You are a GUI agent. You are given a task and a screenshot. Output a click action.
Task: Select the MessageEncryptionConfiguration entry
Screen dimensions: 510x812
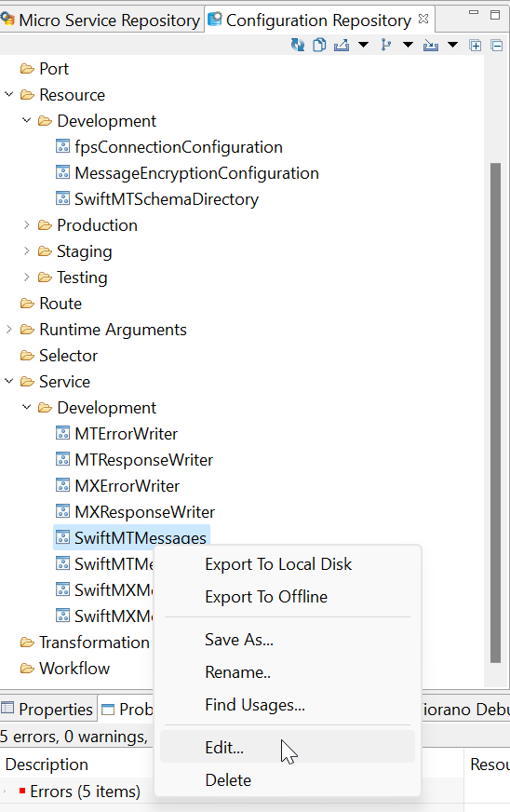tap(196, 173)
